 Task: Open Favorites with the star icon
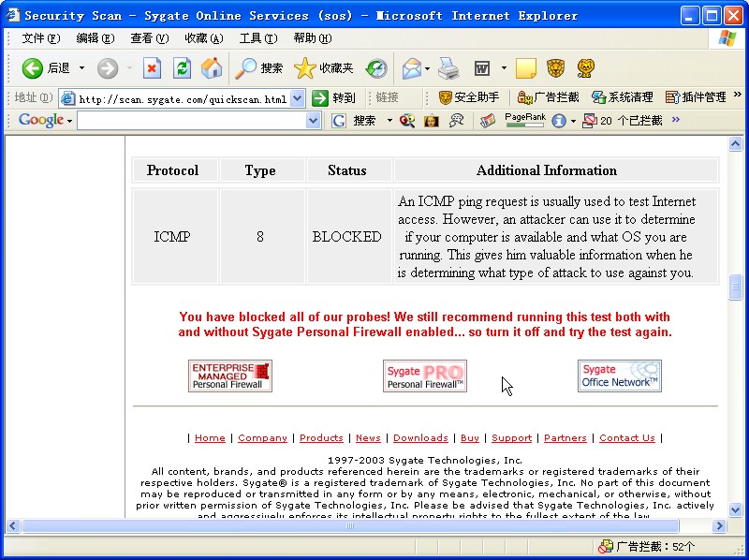(323, 68)
